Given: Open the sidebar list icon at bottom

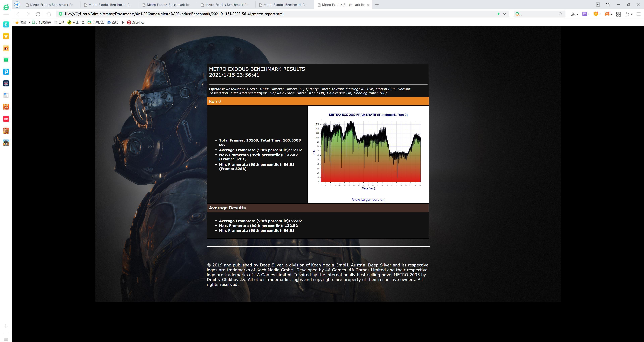Looking at the screenshot, I should point(6,339).
